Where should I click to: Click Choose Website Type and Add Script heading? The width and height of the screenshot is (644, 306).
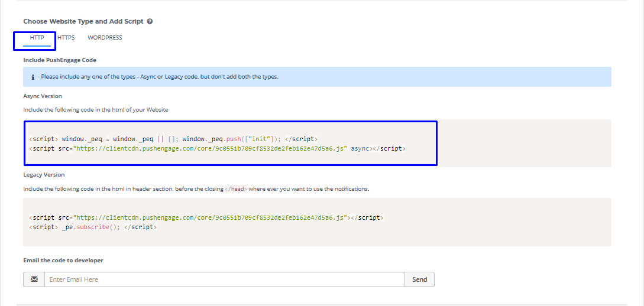click(83, 21)
